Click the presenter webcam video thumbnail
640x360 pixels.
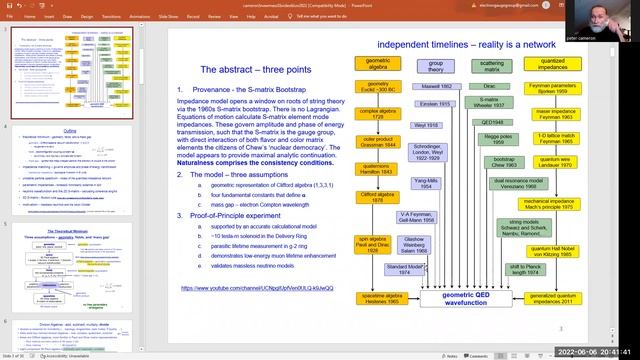[598, 20]
